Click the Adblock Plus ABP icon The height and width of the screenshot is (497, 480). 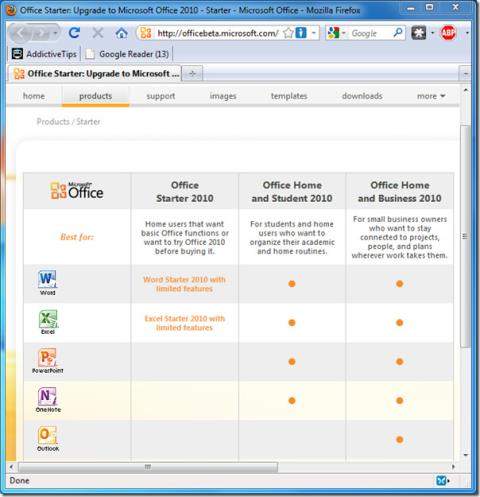(x=448, y=33)
